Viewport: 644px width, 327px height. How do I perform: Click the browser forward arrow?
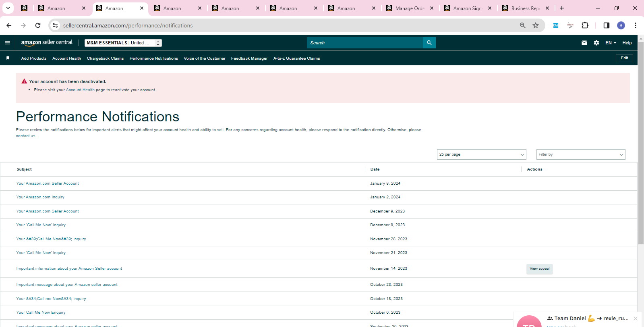[x=23, y=25]
